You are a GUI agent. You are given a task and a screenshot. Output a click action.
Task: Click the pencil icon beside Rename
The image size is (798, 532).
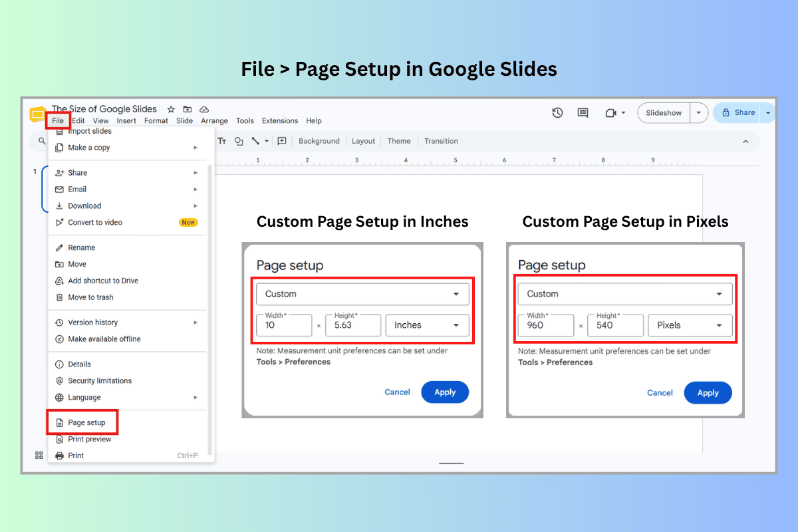coord(59,247)
